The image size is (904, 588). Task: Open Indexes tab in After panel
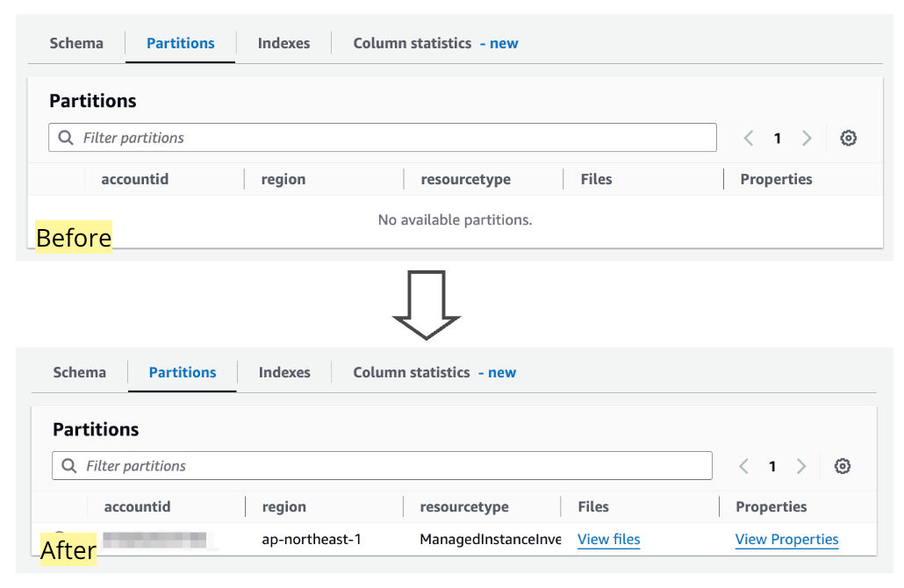(x=284, y=372)
